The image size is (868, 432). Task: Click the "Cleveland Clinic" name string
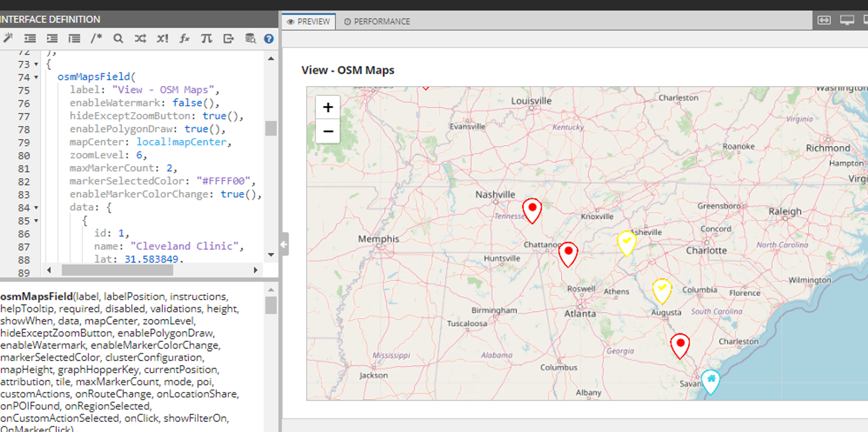(185, 247)
